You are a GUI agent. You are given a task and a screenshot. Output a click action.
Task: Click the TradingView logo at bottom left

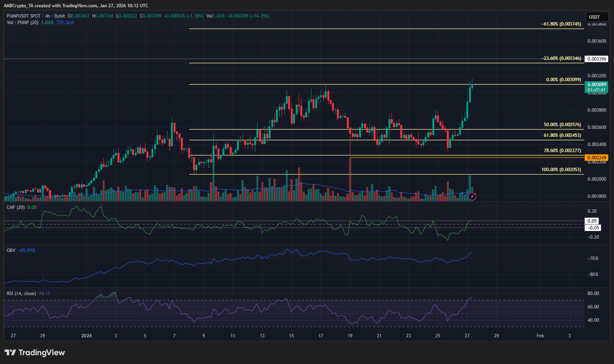(x=35, y=353)
